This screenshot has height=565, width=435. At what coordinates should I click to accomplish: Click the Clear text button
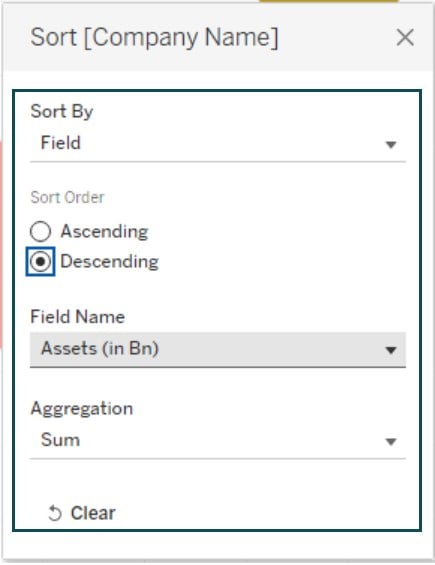click(x=93, y=513)
